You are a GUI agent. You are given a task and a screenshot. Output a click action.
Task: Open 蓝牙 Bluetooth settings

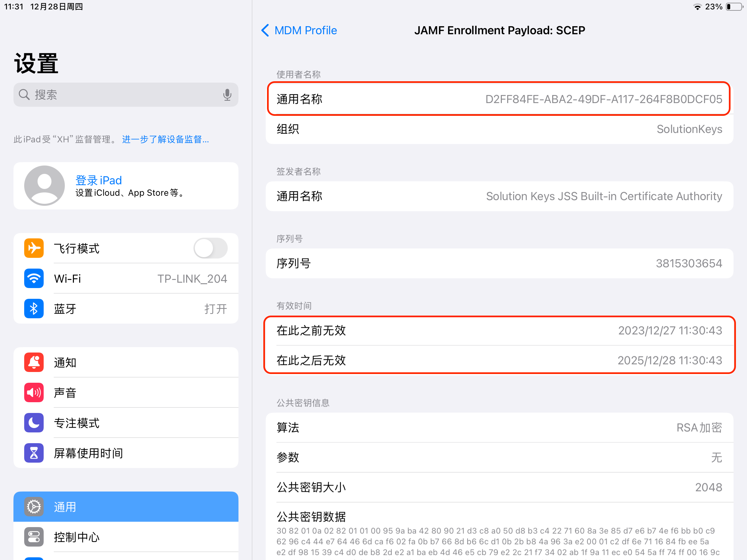[126, 309]
